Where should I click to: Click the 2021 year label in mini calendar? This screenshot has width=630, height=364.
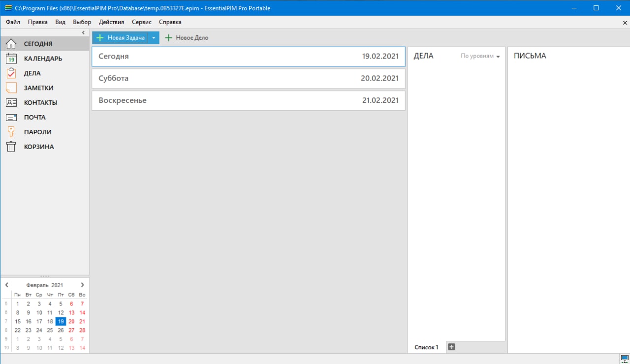(57, 285)
